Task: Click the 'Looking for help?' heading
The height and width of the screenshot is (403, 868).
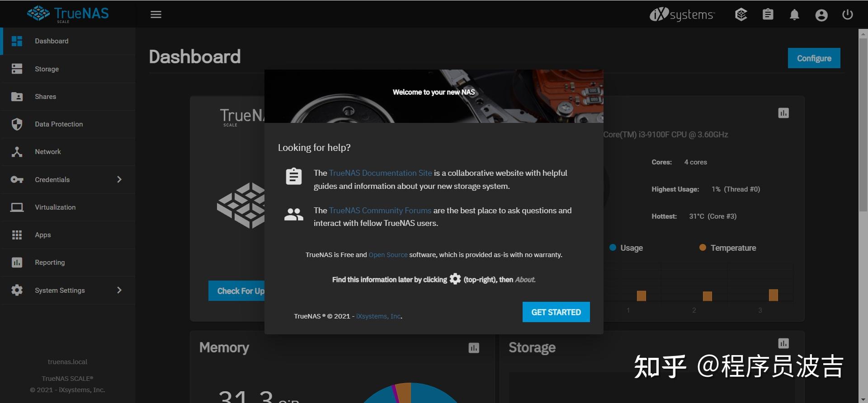Action: (x=314, y=148)
